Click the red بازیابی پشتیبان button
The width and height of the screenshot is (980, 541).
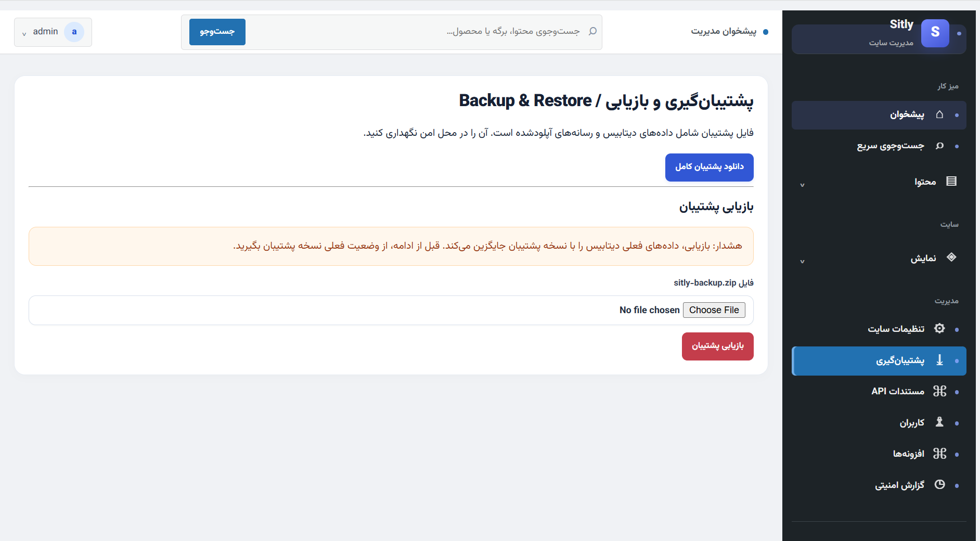[x=717, y=346]
